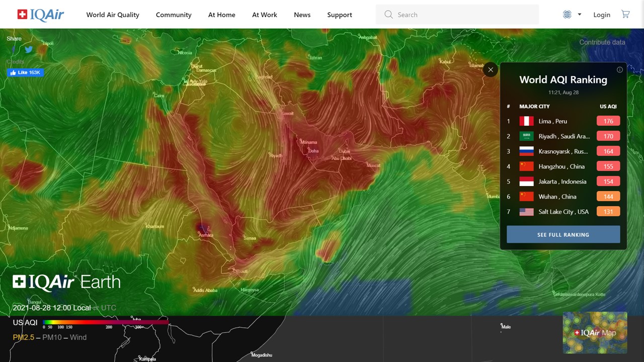Screen dimensions: 644x362
Task: Open the globe language selector
Action: coord(567,15)
